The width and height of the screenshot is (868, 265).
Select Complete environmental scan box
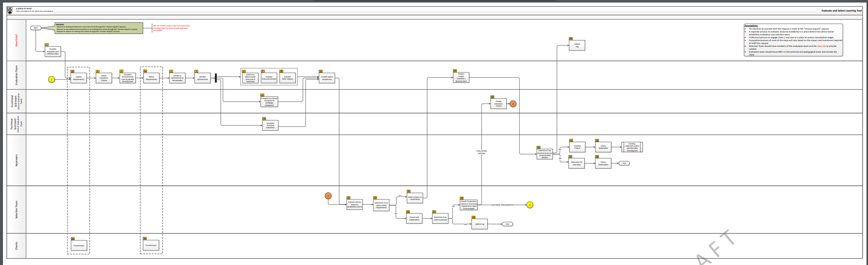tap(127, 78)
